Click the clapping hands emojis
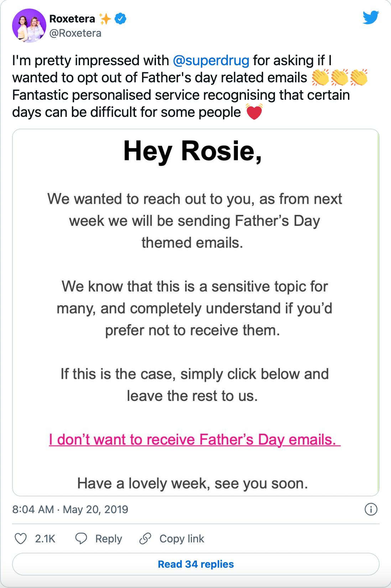 (339, 77)
